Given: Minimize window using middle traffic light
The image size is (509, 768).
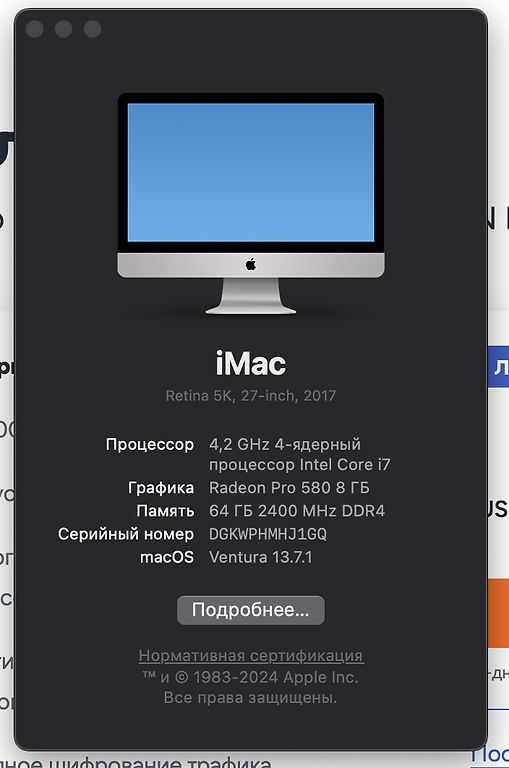Looking at the screenshot, I should tap(64, 29).
